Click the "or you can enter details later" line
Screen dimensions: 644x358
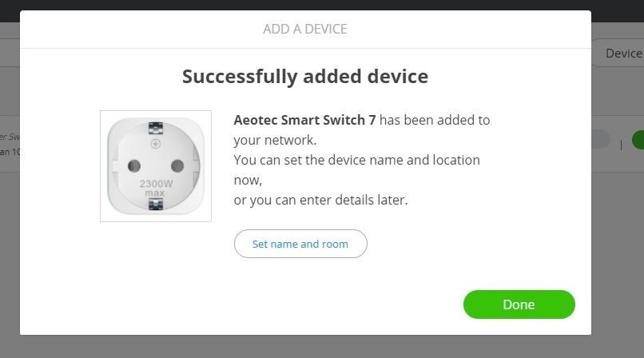pyautogui.click(x=320, y=200)
